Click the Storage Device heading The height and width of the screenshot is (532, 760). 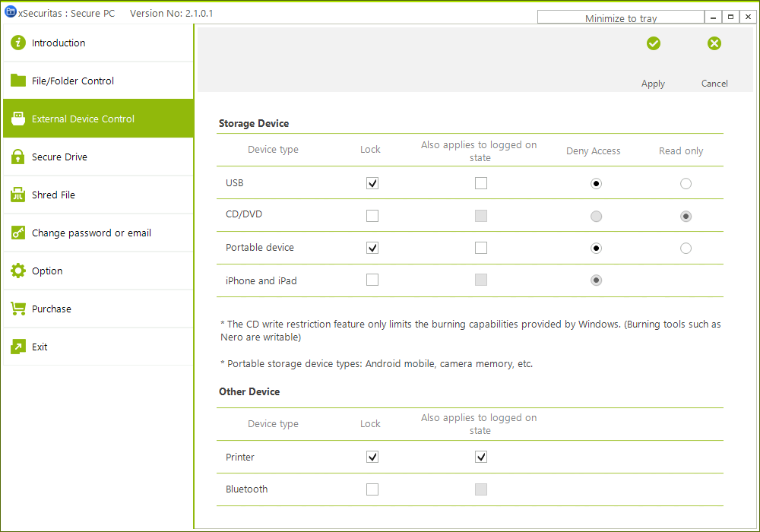point(254,124)
